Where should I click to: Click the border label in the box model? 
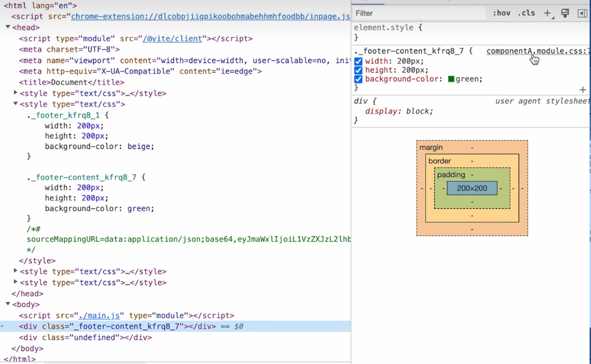pyautogui.click(x=440, y=161)
